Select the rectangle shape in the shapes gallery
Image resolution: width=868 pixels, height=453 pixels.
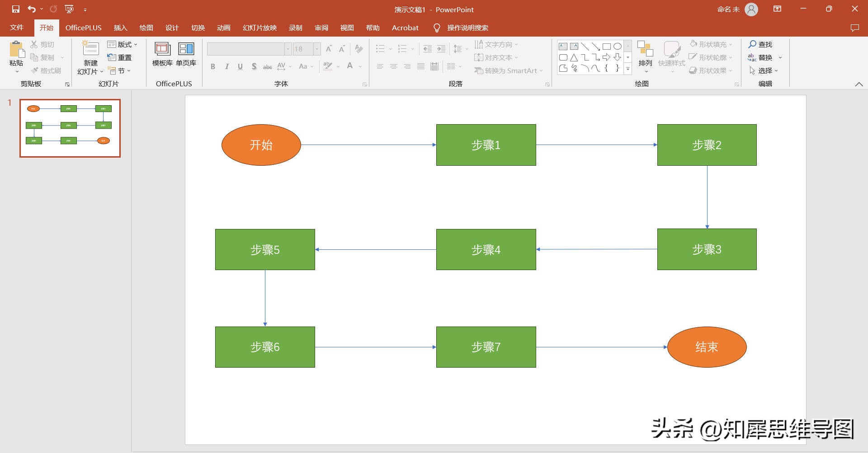point(607,46)
